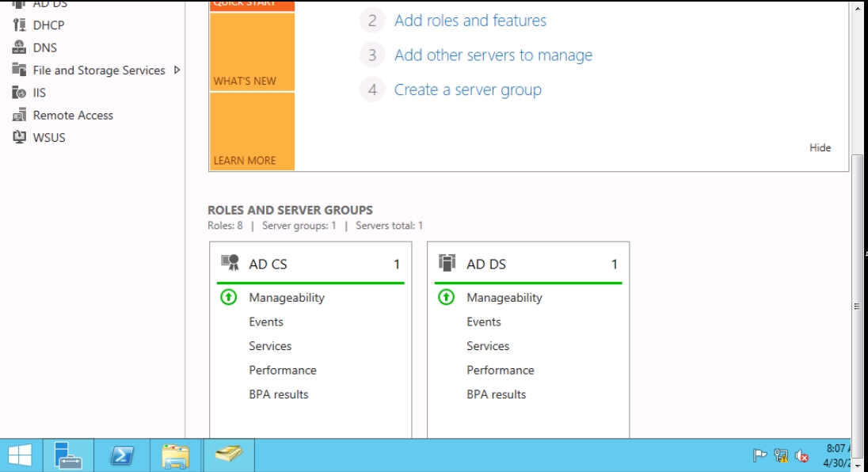Image resolution: width=868 pixels, height=472 pixels.
Task: Open File Explorer from the taskbar
Action: (x=175, y=455)
